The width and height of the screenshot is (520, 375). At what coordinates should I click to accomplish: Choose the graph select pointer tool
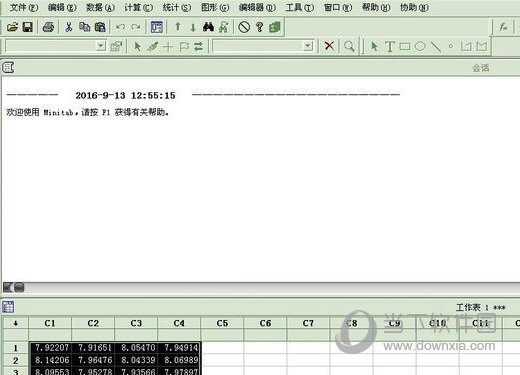pos(137,46)
